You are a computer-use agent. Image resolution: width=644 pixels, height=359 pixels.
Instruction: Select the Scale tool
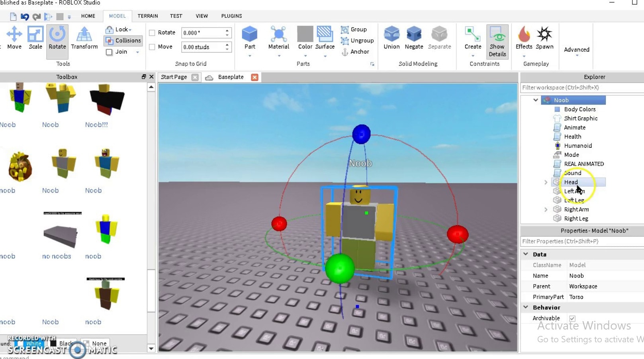35,38
